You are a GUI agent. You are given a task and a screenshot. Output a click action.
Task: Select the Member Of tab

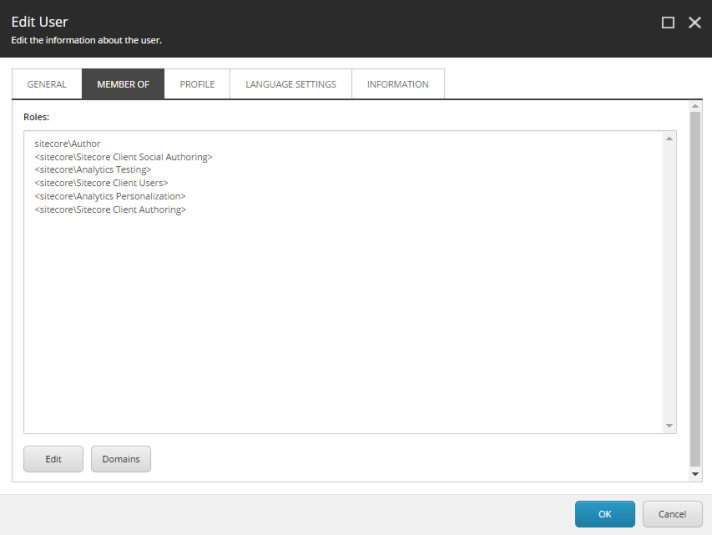(123, 84)
